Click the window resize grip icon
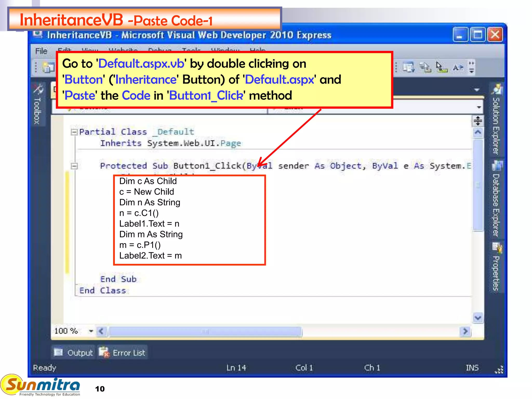Image resolution: width=532 pixels, height=399 pixels. [x=499, y=369]
